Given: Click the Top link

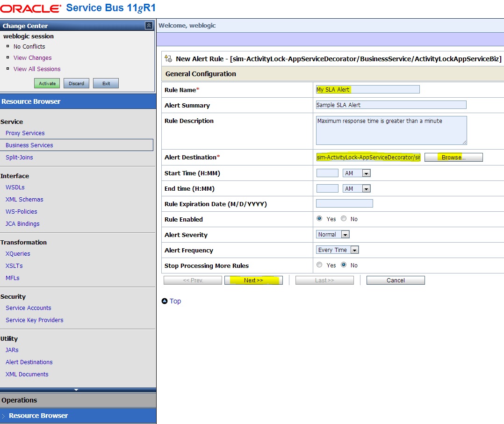Looking at the screenshot, I should 175,301.
